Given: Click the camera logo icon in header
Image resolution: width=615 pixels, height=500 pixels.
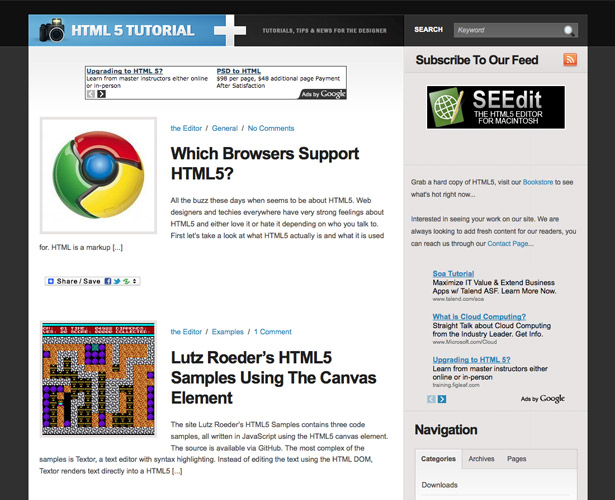Looking at the screenshot, I should click(52, 30).
